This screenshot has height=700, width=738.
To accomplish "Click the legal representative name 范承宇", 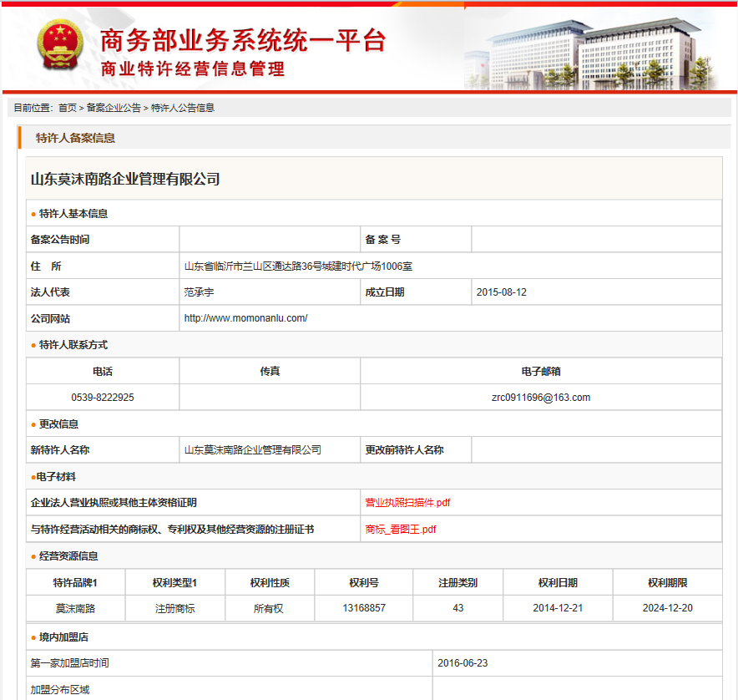I will click(200, 292).
